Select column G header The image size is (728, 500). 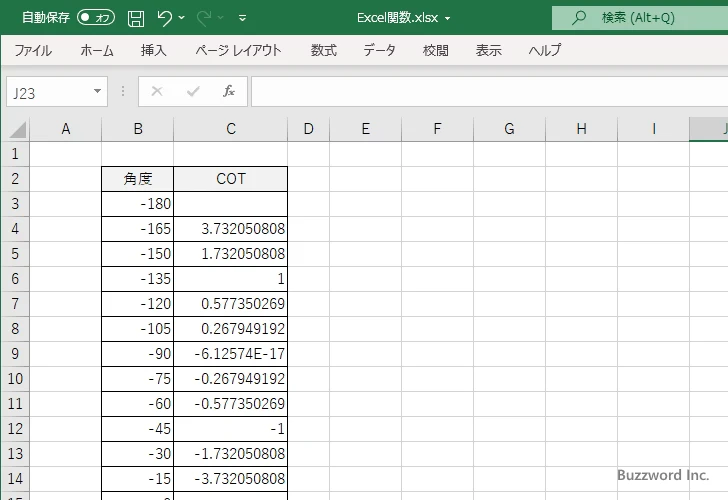pyautogui.click(x=509, y=129)
